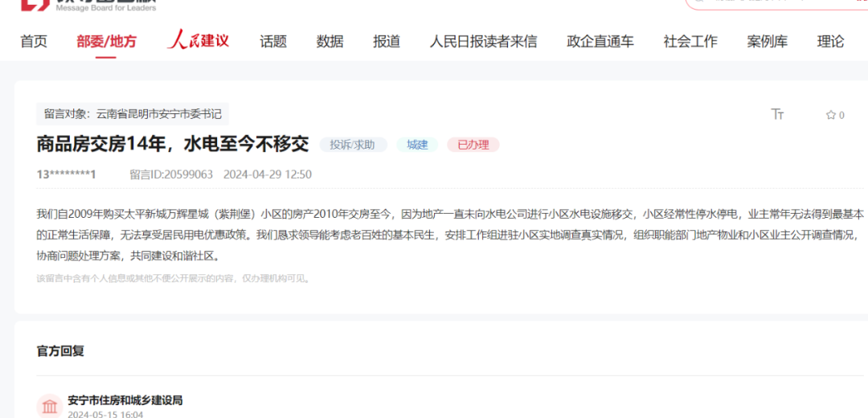This screenshot has width=868, height=418.
Task: Click the 投诉/求助 tag
Action: point(353,145)
